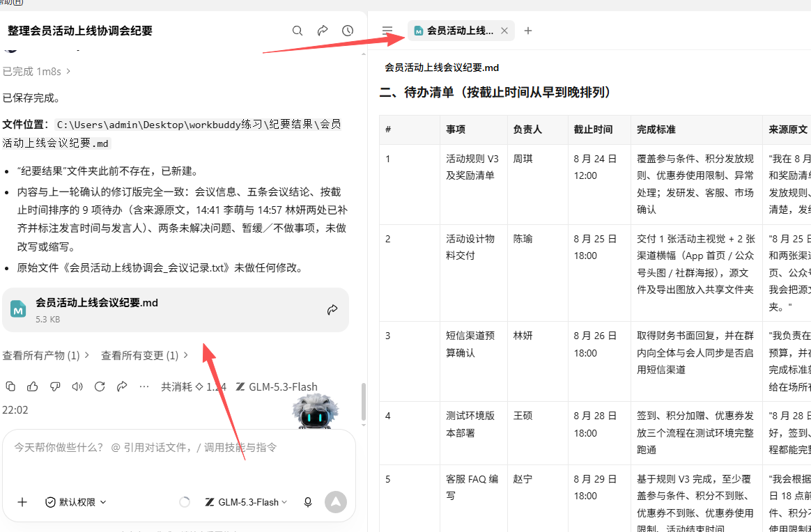Open search in the conversation header
This screenshot has height=532, width=811.
coord(298,31)
